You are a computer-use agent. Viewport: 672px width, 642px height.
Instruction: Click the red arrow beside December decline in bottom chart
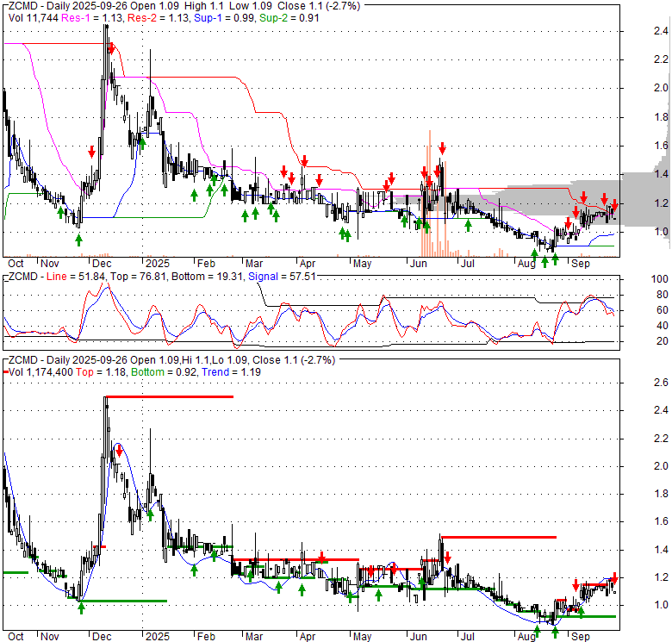click(119, 452)
